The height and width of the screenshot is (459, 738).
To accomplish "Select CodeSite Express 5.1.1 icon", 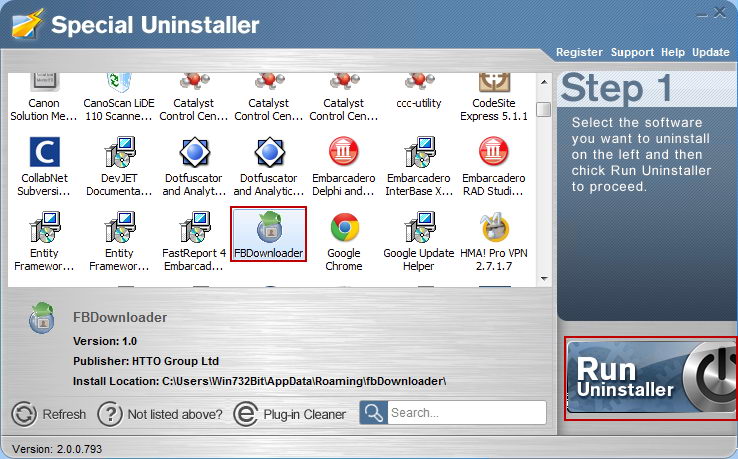I will tap(494, 82).
